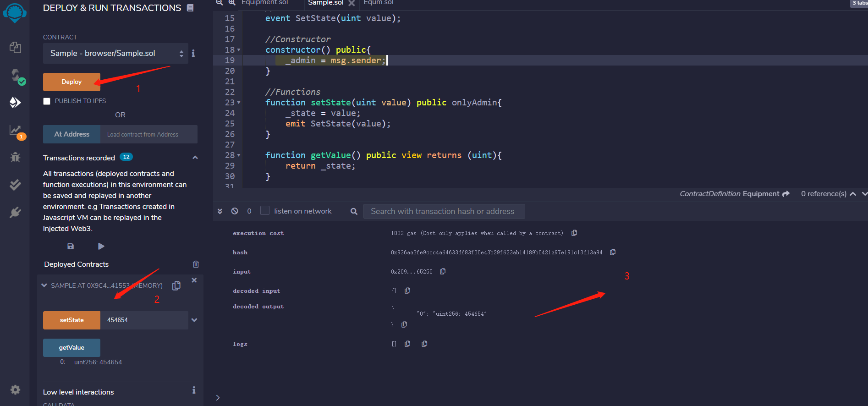
Task: Focus transaction hash search field
Action: click(444, 211)
